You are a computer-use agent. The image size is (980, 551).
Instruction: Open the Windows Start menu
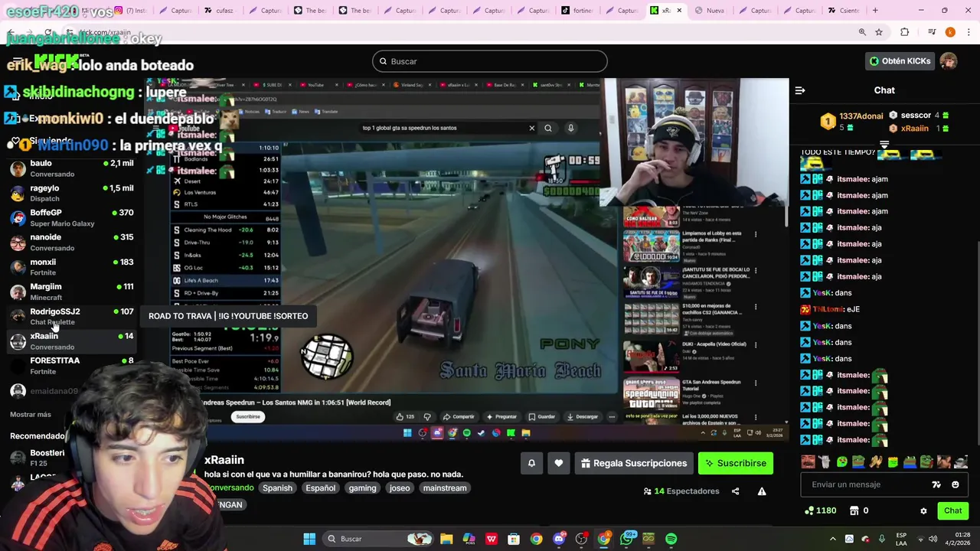pyautogui.click(x=309, y=539)
